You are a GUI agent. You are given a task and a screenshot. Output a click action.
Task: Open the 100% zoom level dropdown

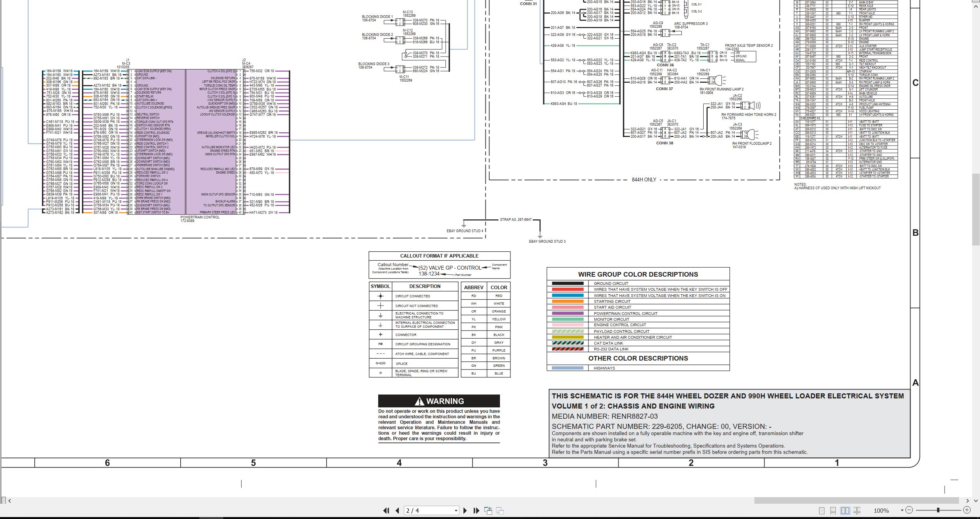point(902,510)
